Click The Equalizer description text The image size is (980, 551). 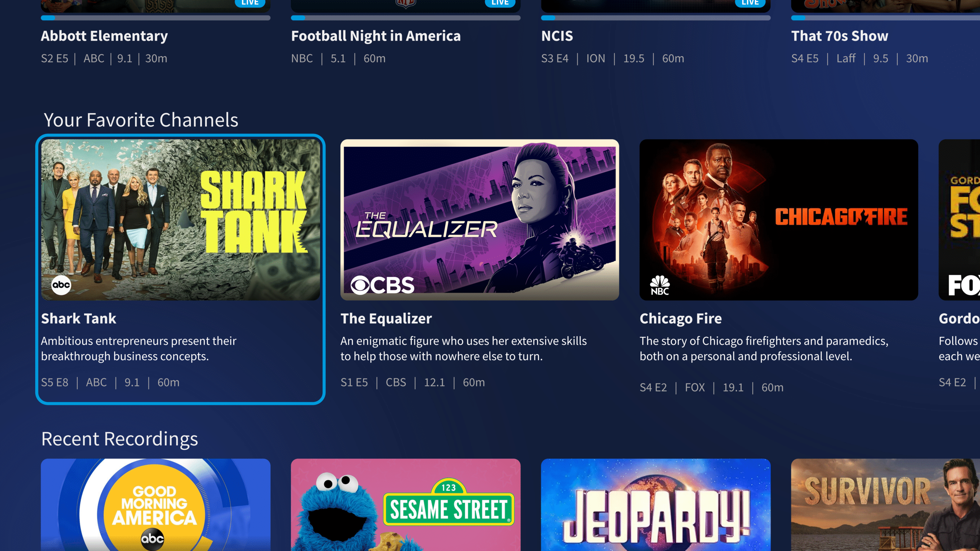pyautogui.click(x=464, y=349)
